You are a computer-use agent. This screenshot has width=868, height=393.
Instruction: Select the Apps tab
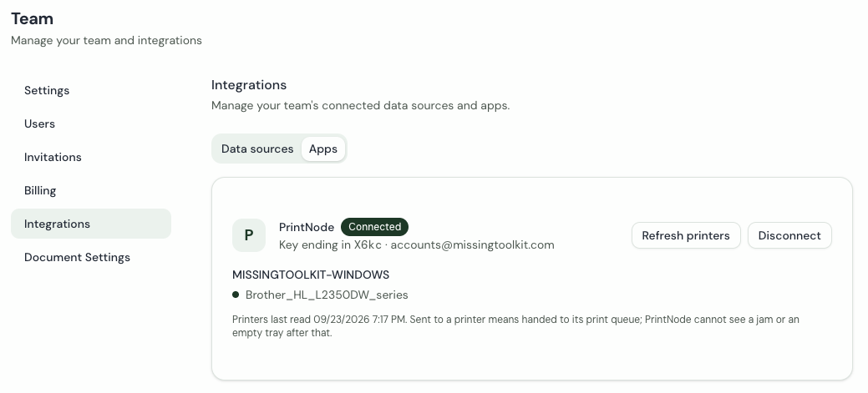(x=323, y=149)
